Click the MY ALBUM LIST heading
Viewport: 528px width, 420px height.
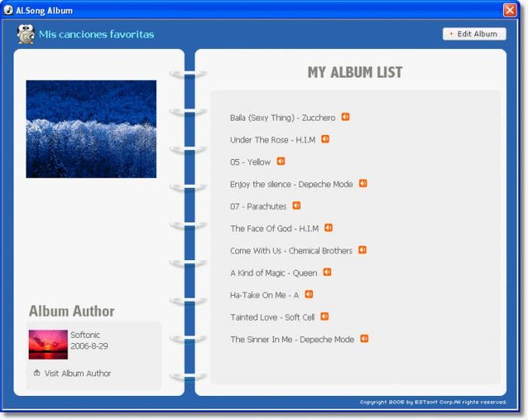point(355,72)
